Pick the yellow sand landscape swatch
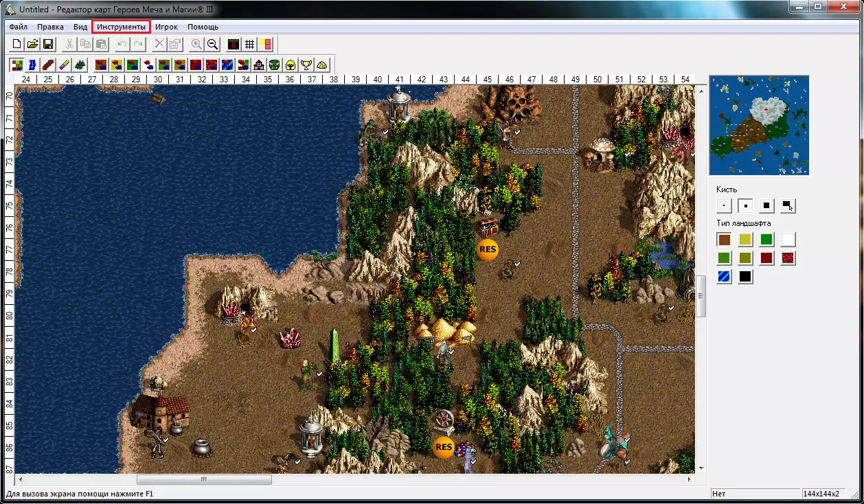 point(746,240)
